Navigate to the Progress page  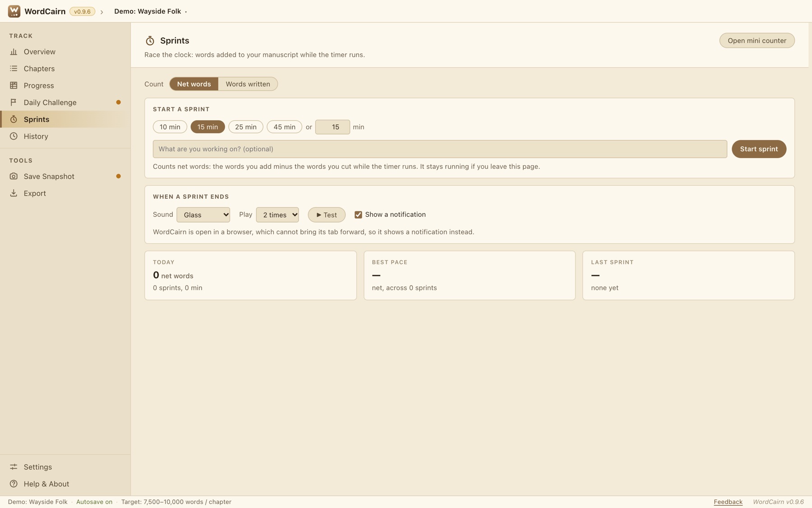coord(65,85)
